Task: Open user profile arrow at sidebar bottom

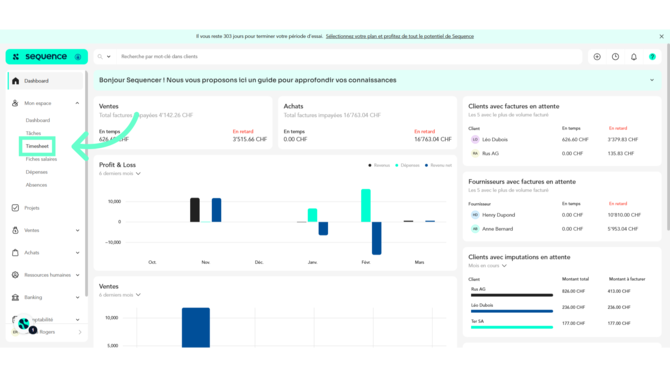Action: pyautogui.click(x=80, y=332)
